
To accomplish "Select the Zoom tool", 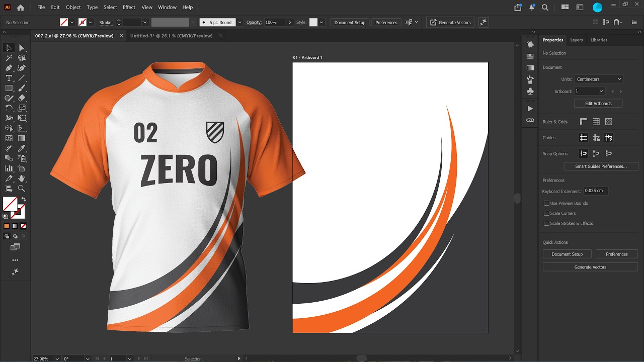I will [x=22, y=189].
